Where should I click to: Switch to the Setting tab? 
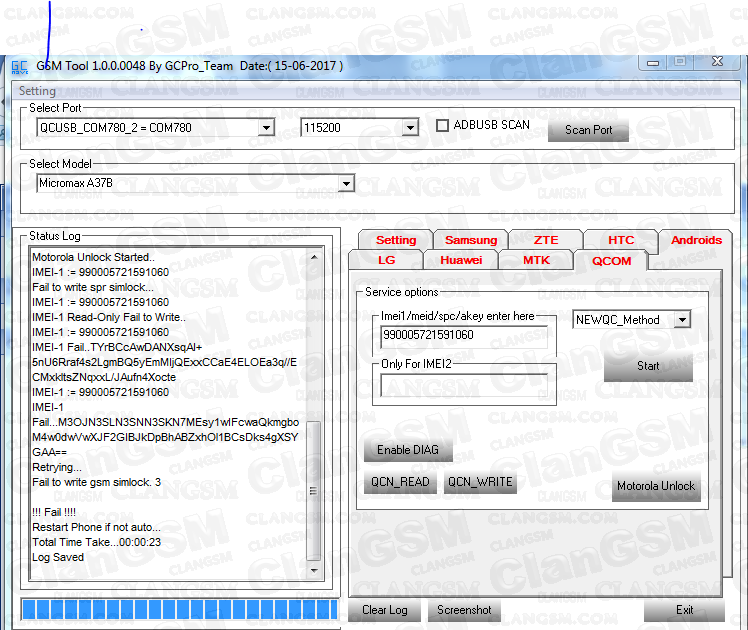(x=395, y=240)
